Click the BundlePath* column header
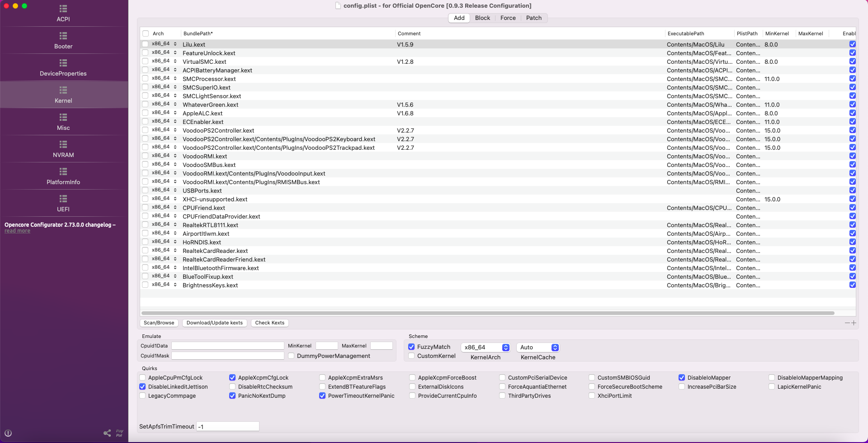This screenshot has height=443, width=868. [x=198, y=33]
